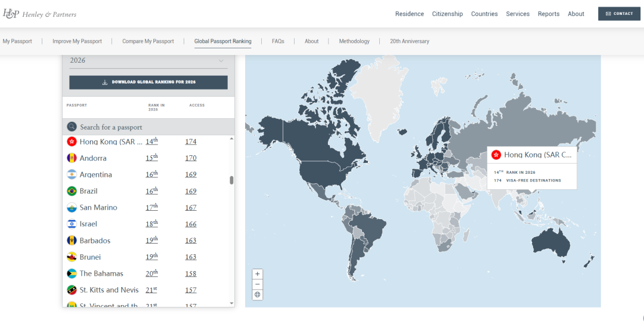Click the Search for a passport field
Image resolution: width=644 pixels, height=323 pixels.
tap(148, 127)
